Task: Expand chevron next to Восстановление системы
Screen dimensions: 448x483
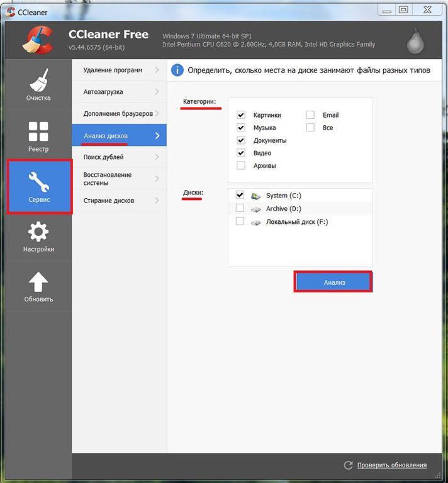Action: coord(157,179)
